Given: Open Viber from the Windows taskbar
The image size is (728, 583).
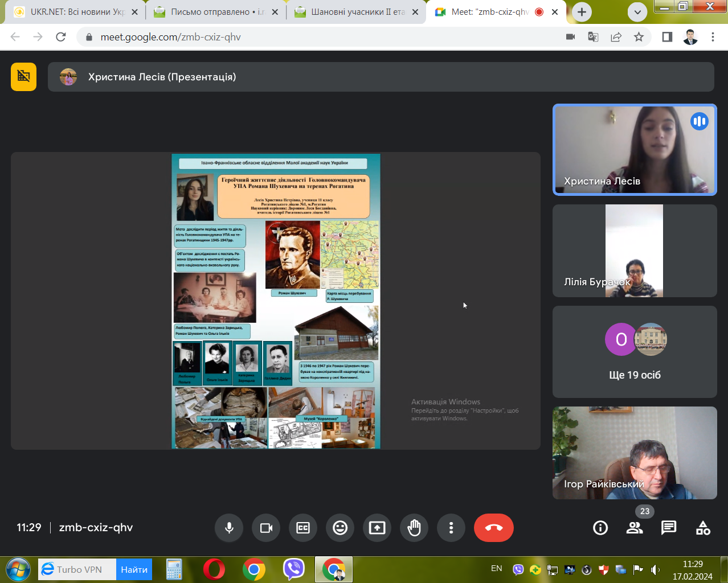Looking at the screenshot, I should (x=293, y=569).
